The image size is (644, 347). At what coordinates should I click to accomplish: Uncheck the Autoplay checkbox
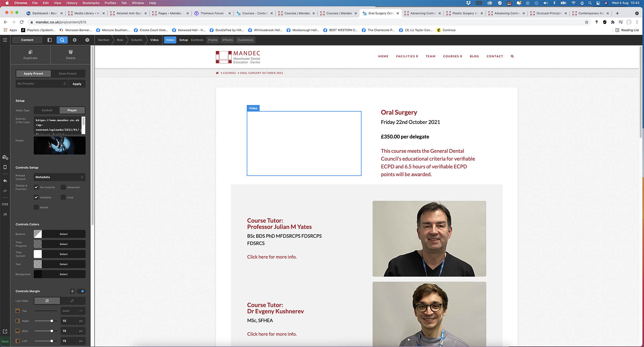tap(36, 197)
